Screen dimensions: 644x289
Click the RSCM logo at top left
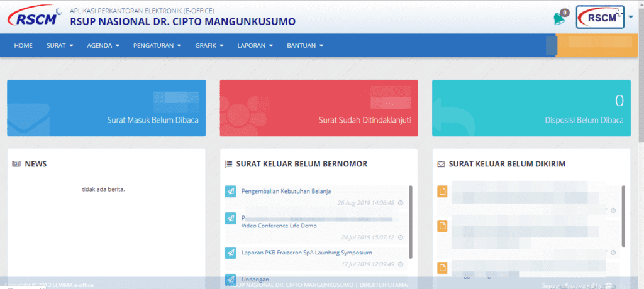tap(35, 16)
